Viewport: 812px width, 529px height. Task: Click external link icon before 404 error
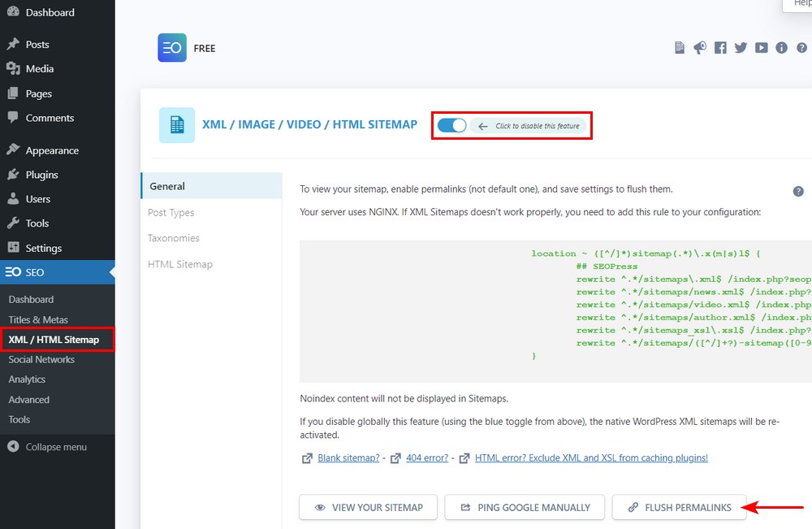(x=395, y=458)
